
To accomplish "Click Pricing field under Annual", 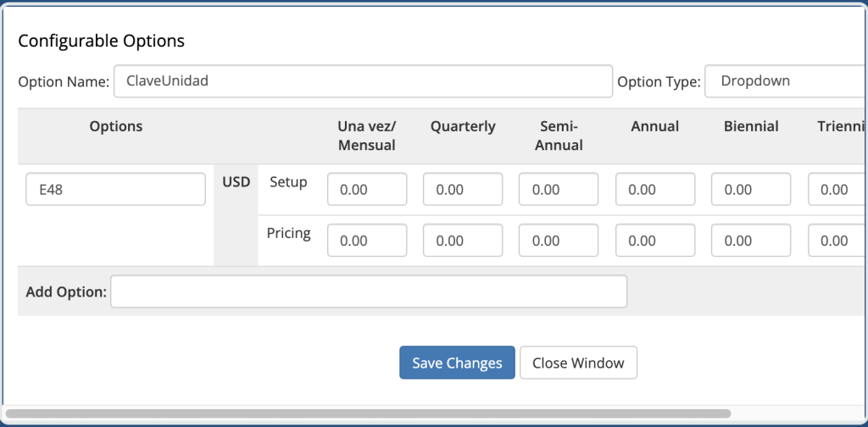I will pos(655,240).
